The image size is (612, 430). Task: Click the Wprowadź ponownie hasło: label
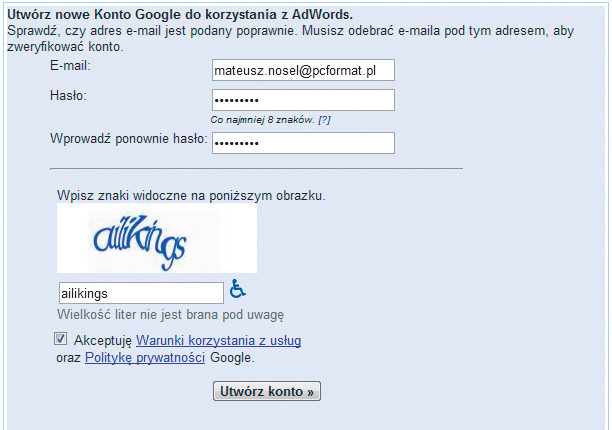click(x=128, y=138)
